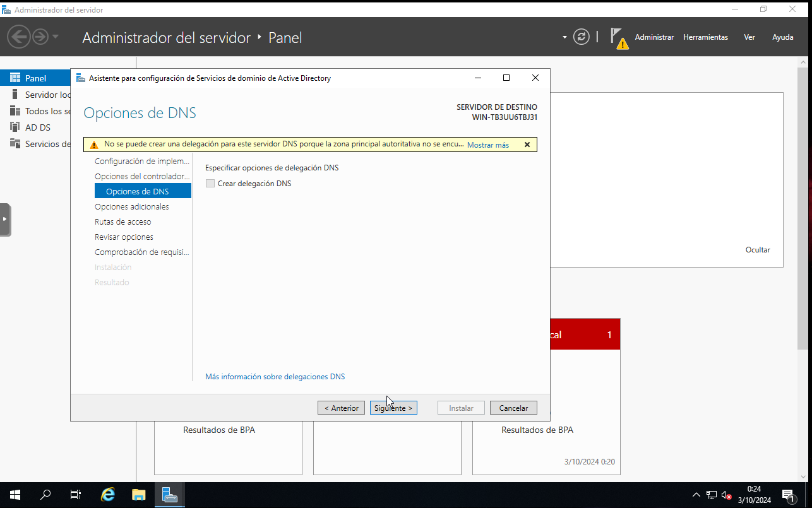Select Panel in the left sidebar
Viewport: 812px width, 508px height.
point(35,78)
